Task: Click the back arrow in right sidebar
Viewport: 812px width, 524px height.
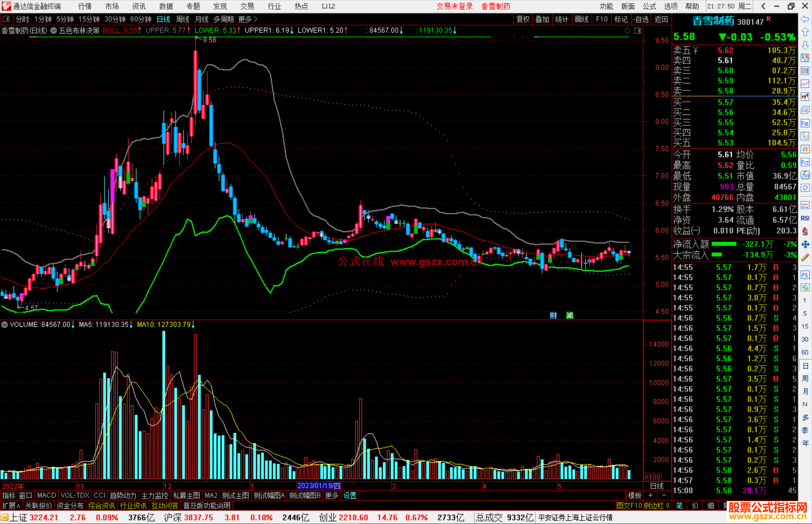Action: pyautogui.click(x=805, y=19)
